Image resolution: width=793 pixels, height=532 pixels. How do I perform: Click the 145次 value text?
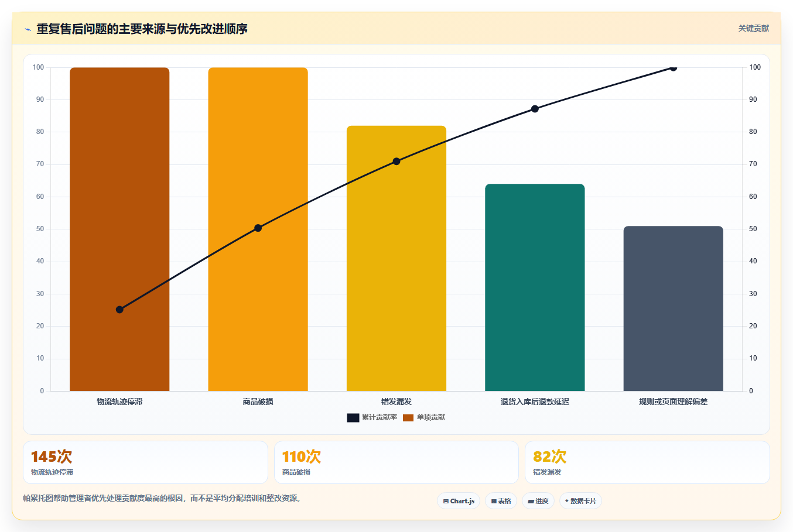[52, 457]
